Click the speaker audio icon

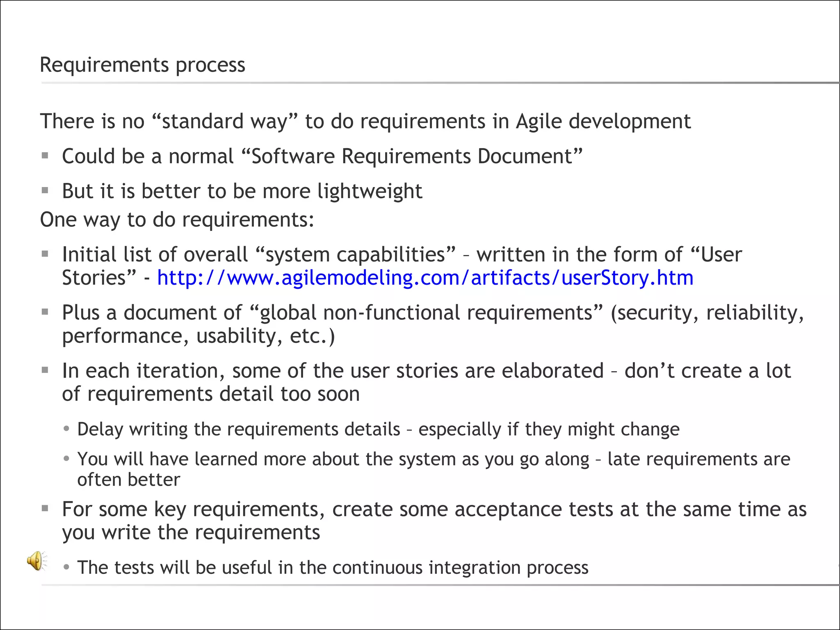tap(37, 561)
